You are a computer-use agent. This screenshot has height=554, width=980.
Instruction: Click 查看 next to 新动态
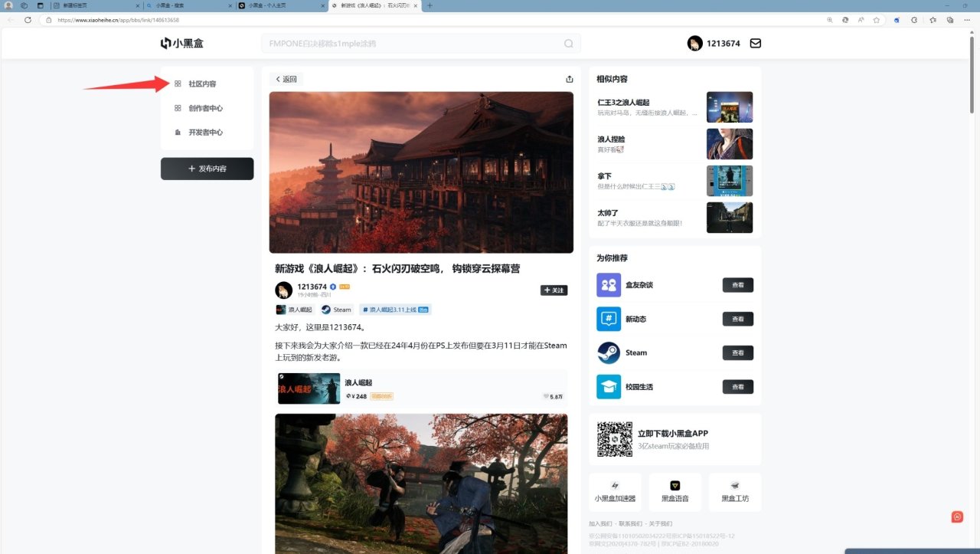[x=738, y=319]
